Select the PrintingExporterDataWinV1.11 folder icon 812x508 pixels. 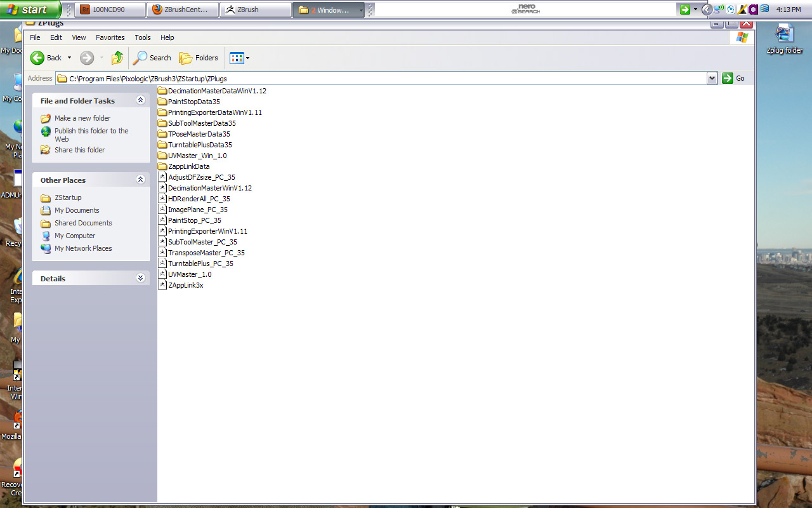(162, 112)
